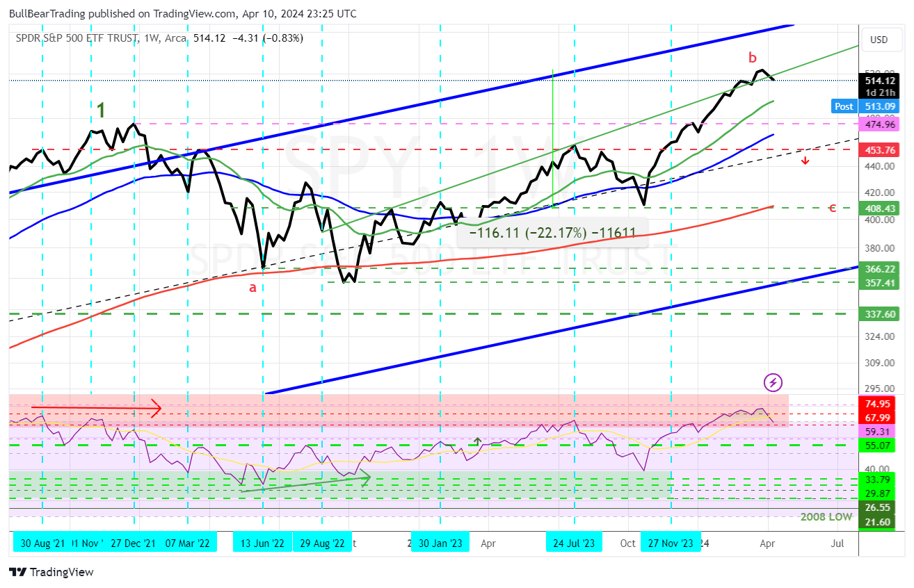The width and height of the screenshot is (914, 588).
Task: Click the 27 Dec '21 date marker
Action: 134,544
